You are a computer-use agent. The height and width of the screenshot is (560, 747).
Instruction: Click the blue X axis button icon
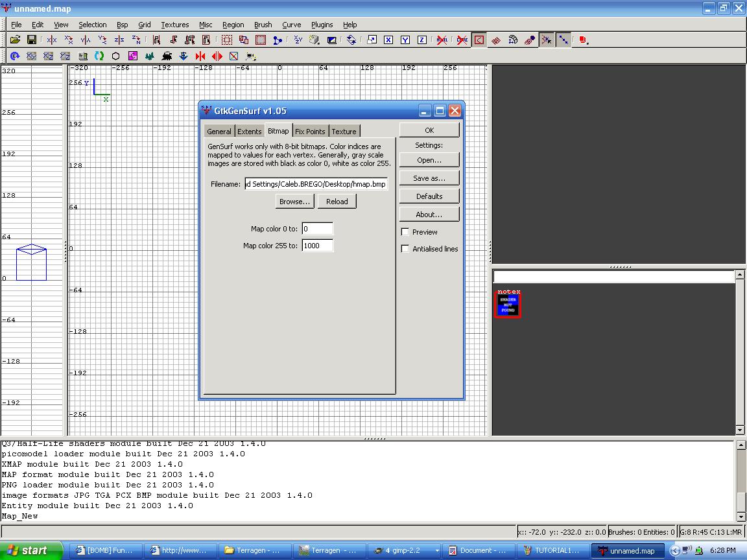click(388, 40)
